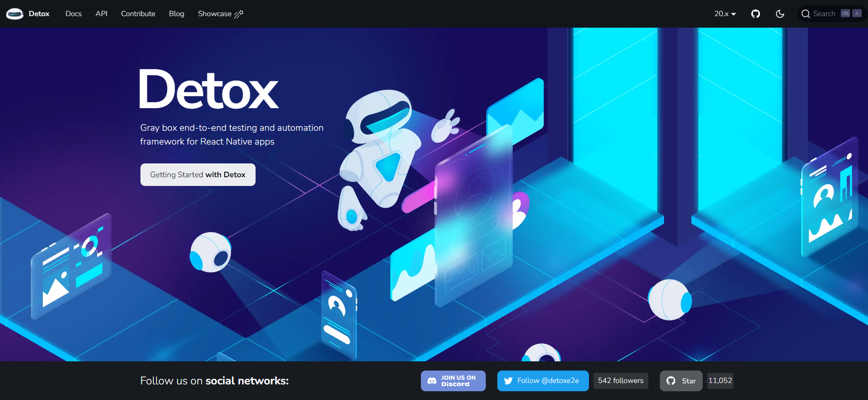868x400 pixels.
Task: Click the magnifying glass search icon
Action: [x=806, y=14]
